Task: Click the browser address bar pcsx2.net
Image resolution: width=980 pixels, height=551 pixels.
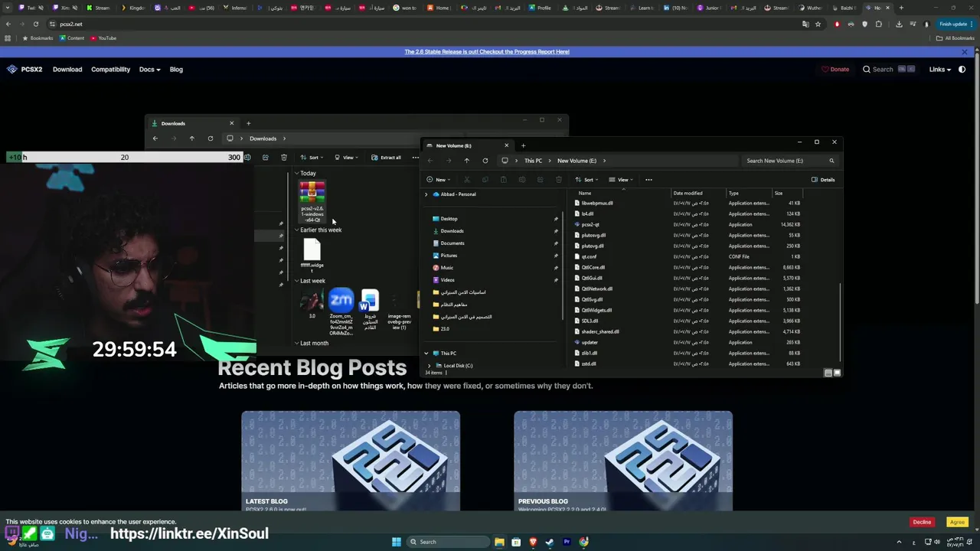Action: (x=71, y=24)
